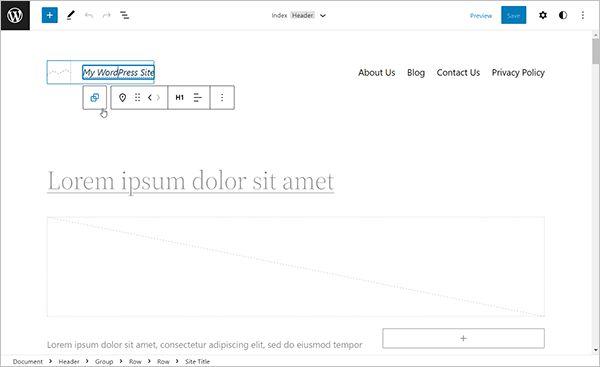
Task: Select the featured image placeholder
Action: pos(296,267)
